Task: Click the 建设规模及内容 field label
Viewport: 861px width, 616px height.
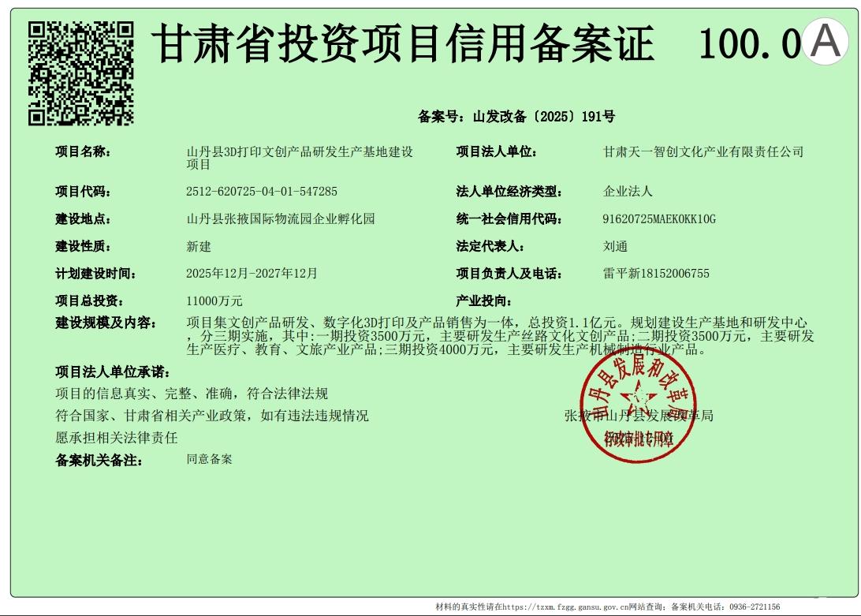Action: point(106,323)
